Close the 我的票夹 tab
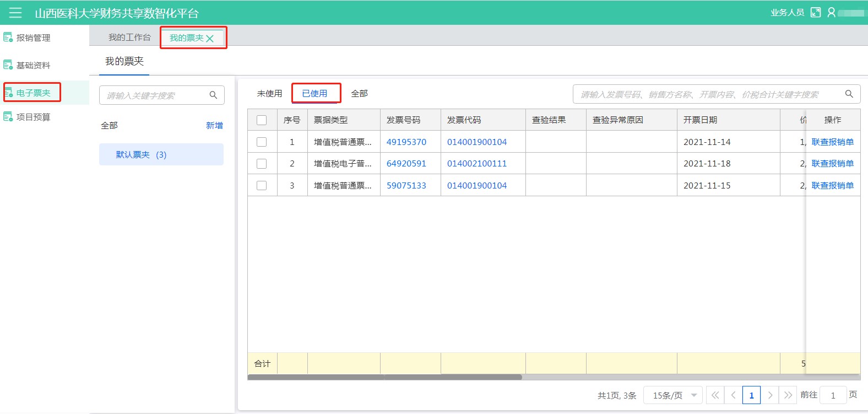Image resolution: width=868 pixels, height=414 pixels. coord(210,39)
